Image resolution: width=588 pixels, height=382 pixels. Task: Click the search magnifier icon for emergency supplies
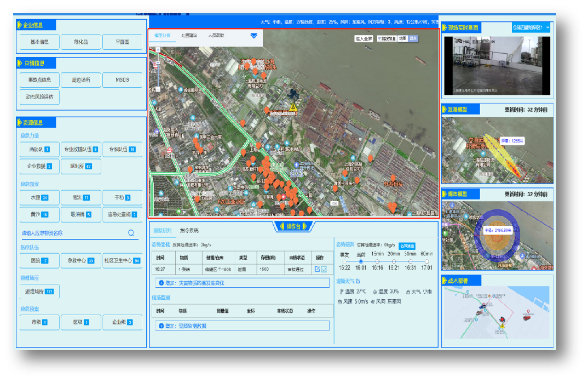coord(131,233)
